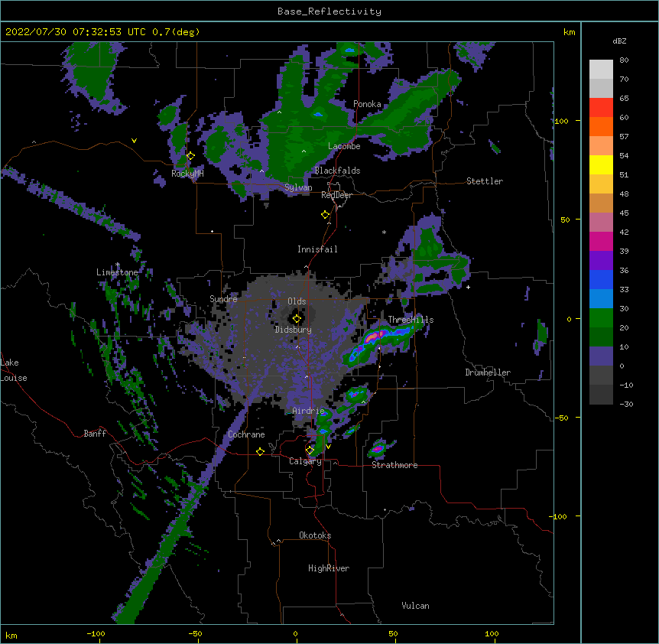Click the Sundre town label
This screenshot has height=644, width=659.
click(223, 299)
